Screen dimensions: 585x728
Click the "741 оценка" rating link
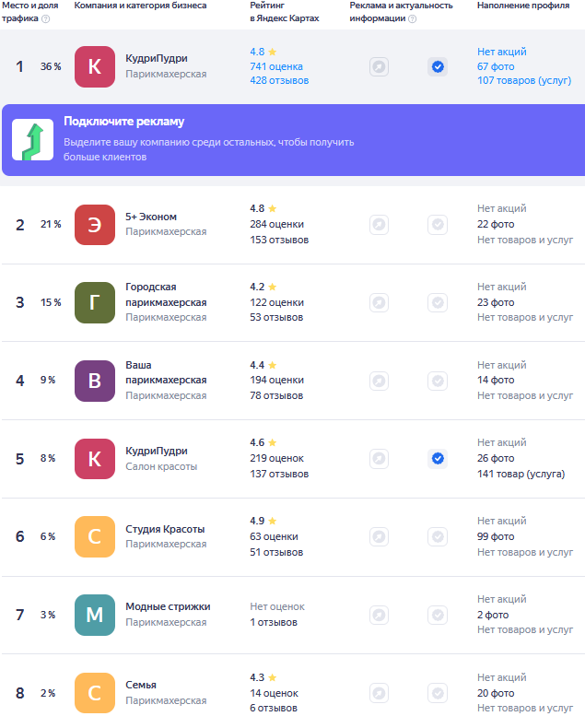[276, 66]
